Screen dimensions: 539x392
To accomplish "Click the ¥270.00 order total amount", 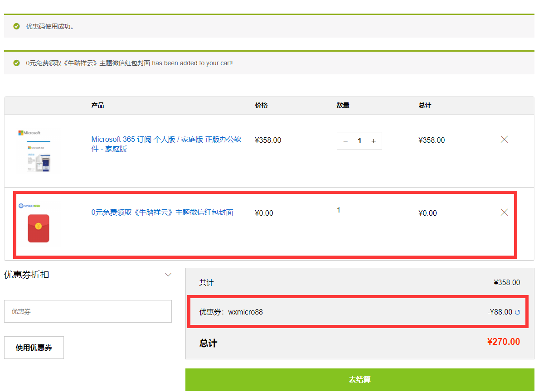I will (503, 342).
